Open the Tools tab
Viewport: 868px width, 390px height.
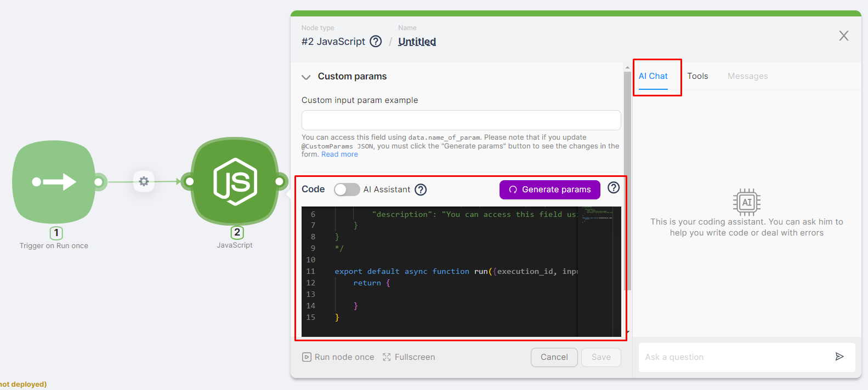pyautogui.click(x=697, y=76)
